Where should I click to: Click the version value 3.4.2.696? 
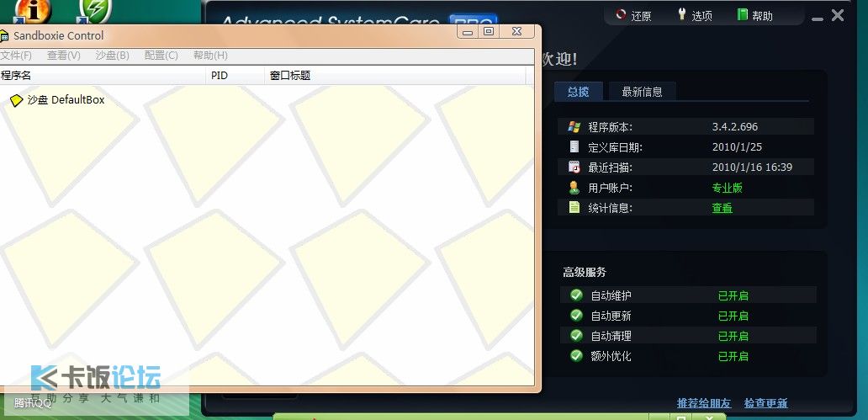pyautogui.click(x=734, y=127)
